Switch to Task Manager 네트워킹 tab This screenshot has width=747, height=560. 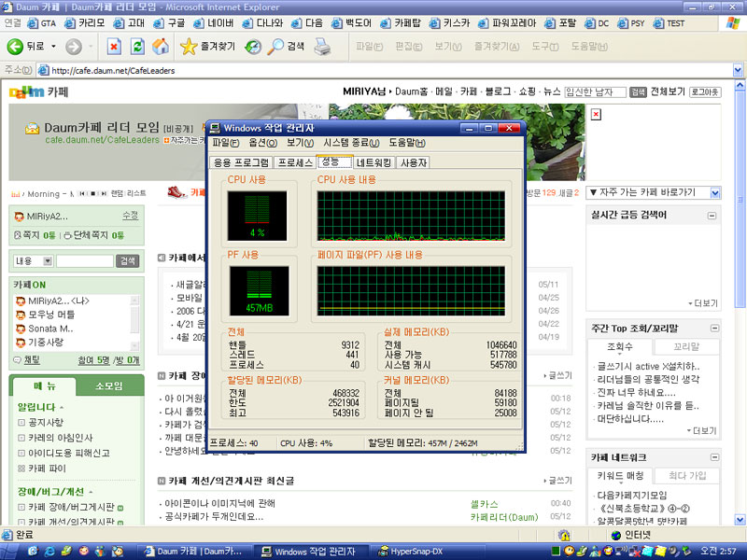[x=373, y=162]
